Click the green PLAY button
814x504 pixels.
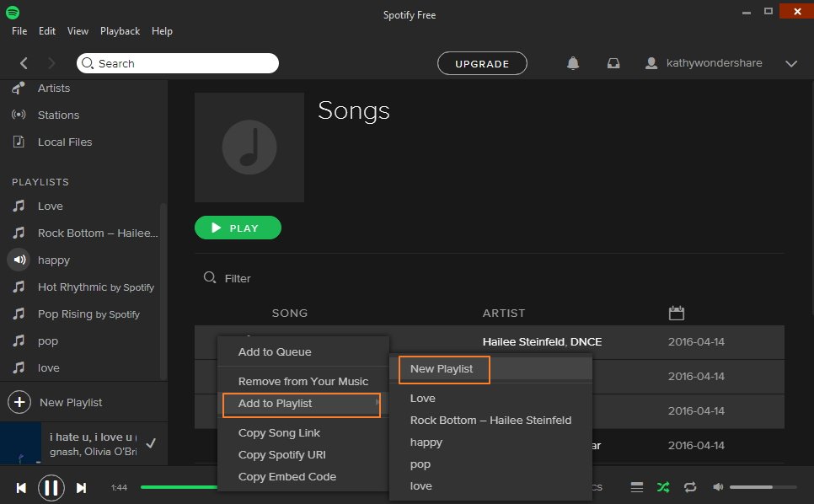point(238,228)
